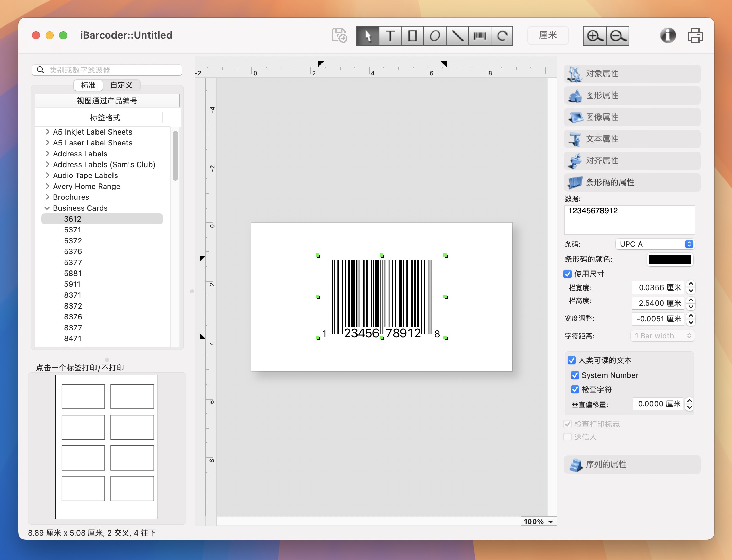
Task: Click the 视图通过产品编号 button
Action: tap(107, 100)
